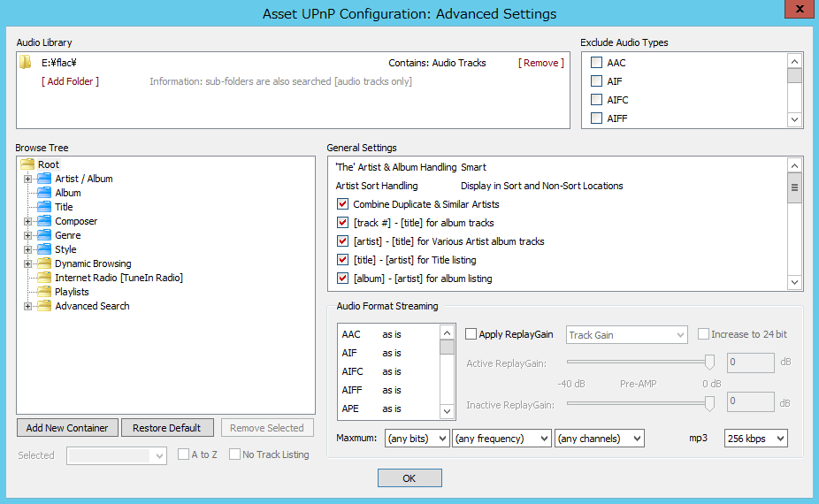Open the Track Gain dropdown
Screen dimensions: 819x504
(x=627, y=335)
